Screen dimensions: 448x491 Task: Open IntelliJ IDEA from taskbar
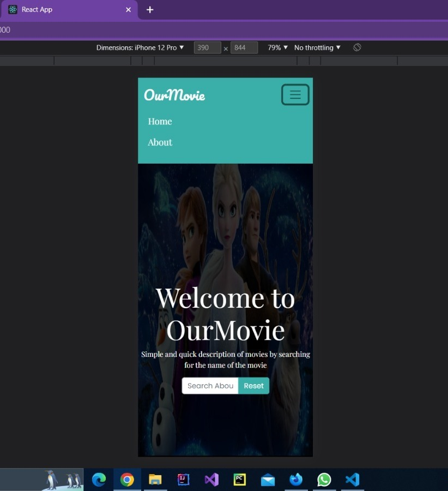pos(183,480)
